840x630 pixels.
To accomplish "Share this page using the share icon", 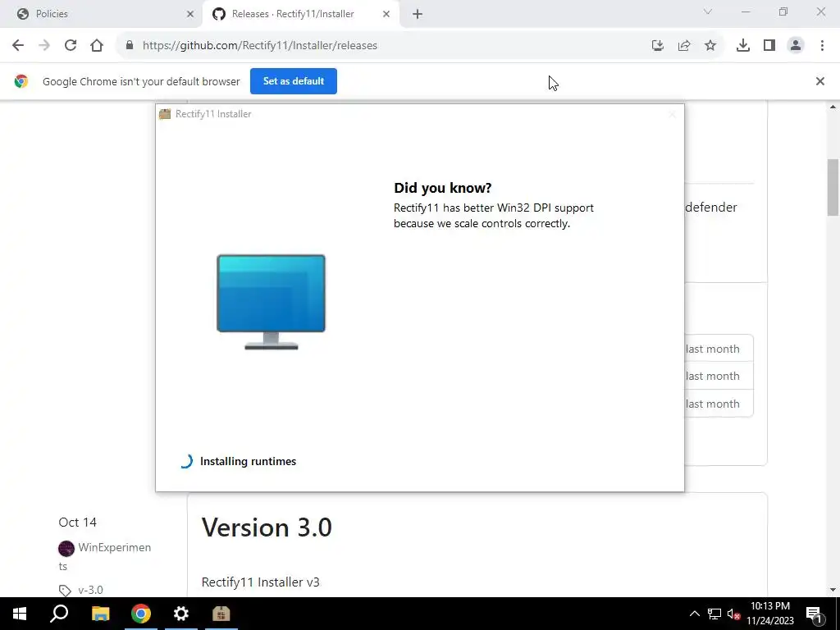I will click(684, 46).
